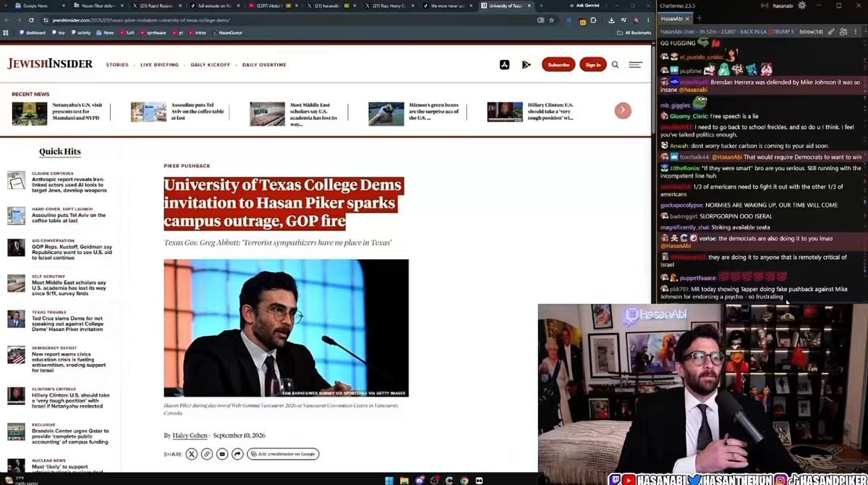This screenshot has height=485, width=868.
Task: Open the Windows Start menu
Action: pos(388,479)
